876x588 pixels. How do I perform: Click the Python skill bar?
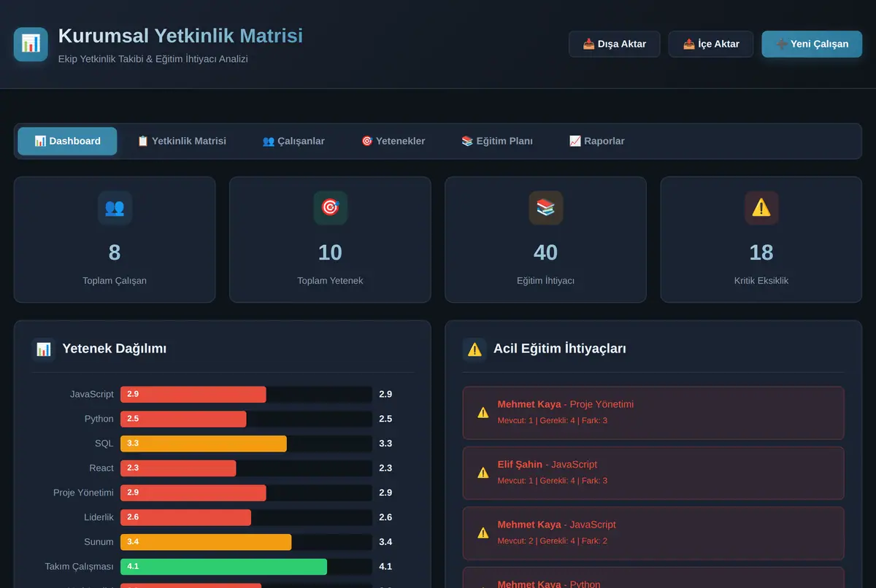point(183,419)
